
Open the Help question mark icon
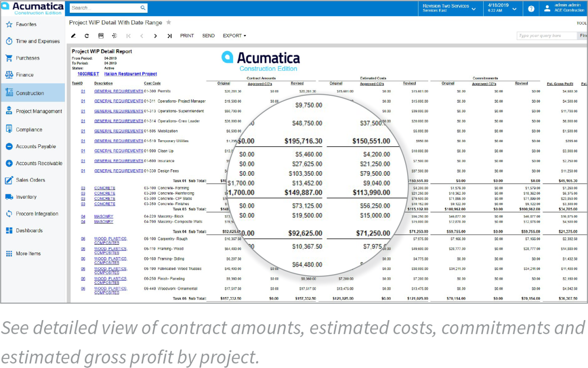click(x=531, y=8)
